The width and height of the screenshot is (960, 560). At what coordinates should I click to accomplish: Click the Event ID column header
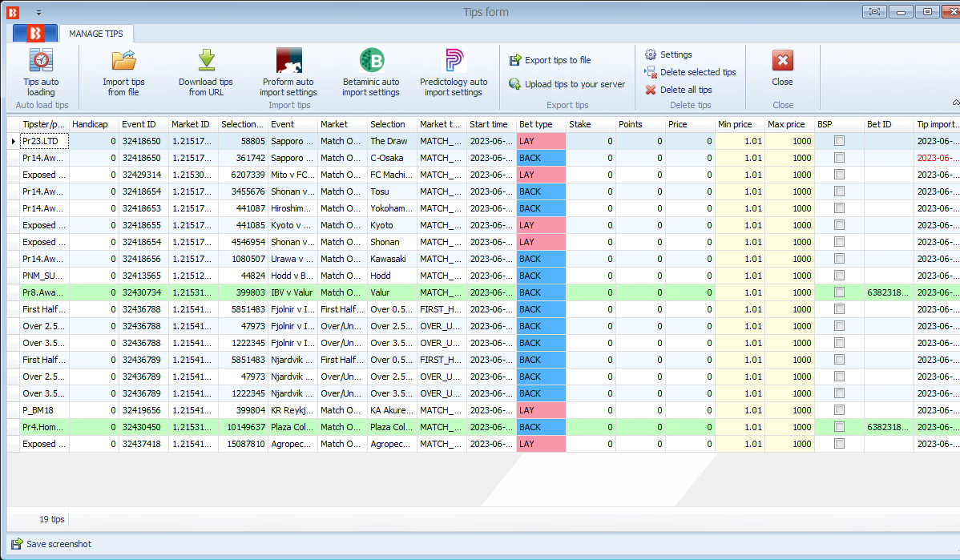click(x=144, y=124)
